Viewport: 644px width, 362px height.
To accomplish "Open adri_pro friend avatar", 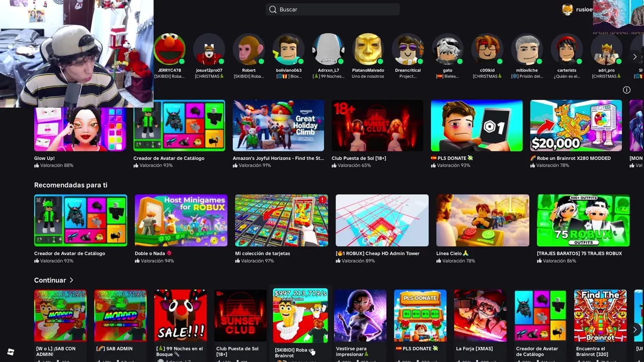I will tap(606, 49).
